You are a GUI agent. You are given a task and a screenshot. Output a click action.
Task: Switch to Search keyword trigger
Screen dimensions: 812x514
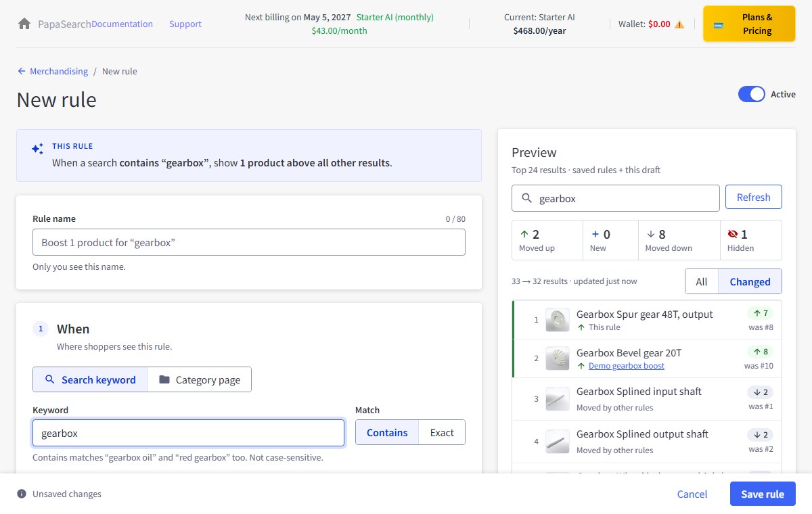[x=90, y=379]
